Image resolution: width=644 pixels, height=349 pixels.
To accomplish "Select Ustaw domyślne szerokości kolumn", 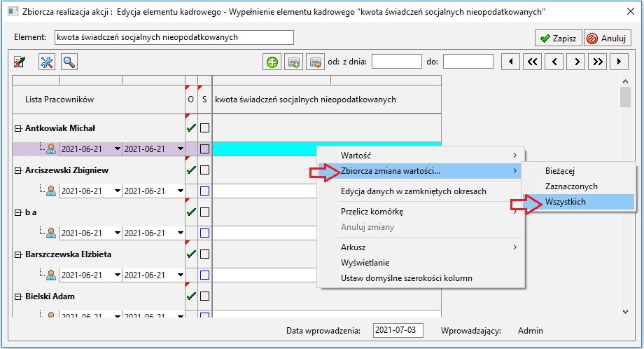I will [x=421, y=278].
